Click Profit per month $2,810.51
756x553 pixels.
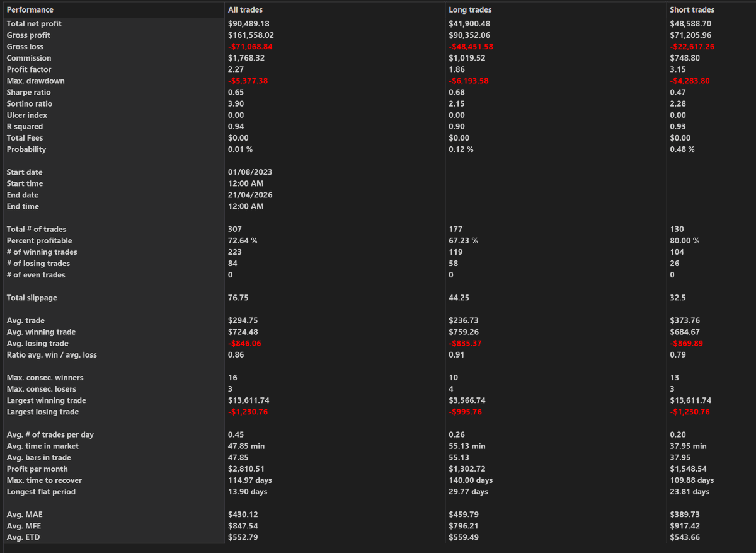click(x=246, y=469)
